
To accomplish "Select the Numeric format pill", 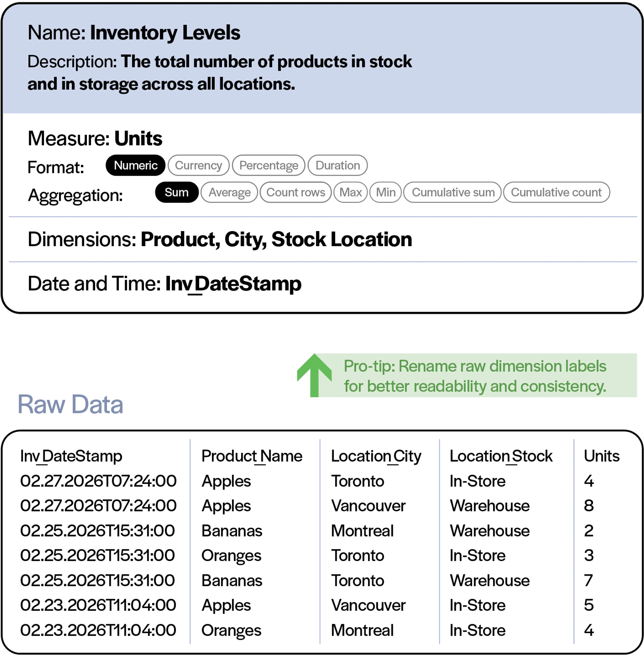I will point(135,165).
